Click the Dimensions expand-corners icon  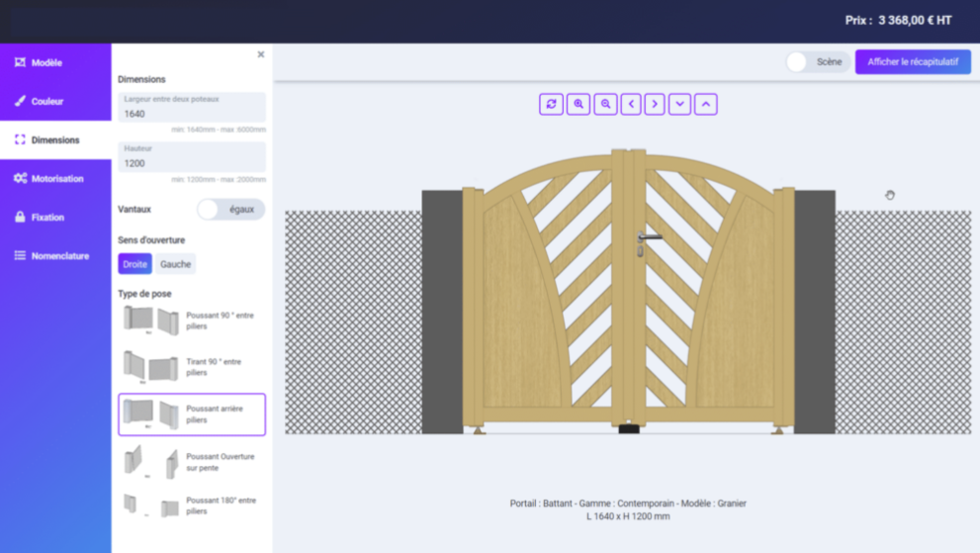20,139
